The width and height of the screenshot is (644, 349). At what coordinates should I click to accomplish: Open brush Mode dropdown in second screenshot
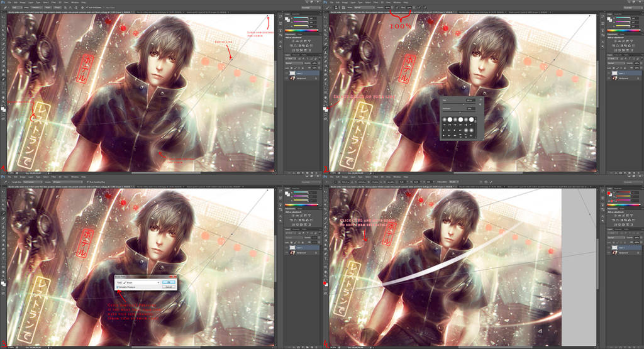click(364, 8)
